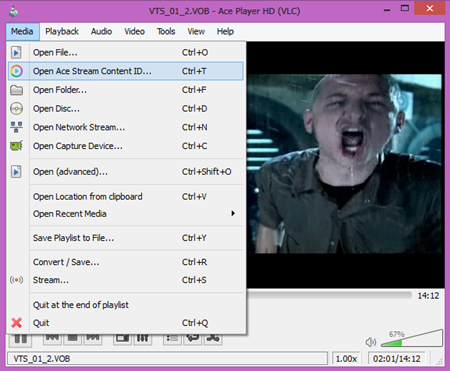Choose Open Disc... entry
Image resolution: width=450 pixels, height=371 pixels.
tap(126, 109)
